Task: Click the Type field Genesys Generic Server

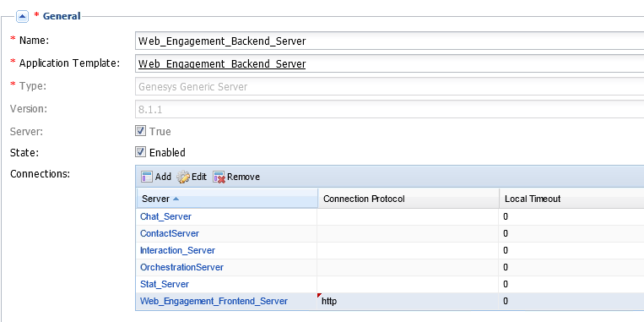Action: coord(389,87)
